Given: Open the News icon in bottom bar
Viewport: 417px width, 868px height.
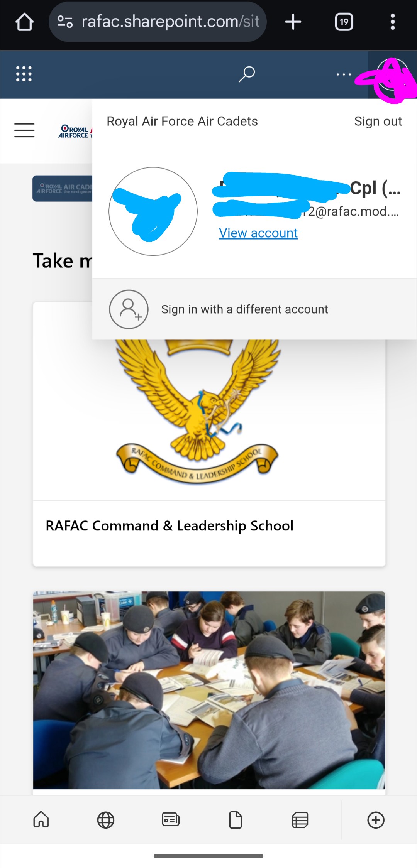Looking at the screenshot, I should coord(171,820).
